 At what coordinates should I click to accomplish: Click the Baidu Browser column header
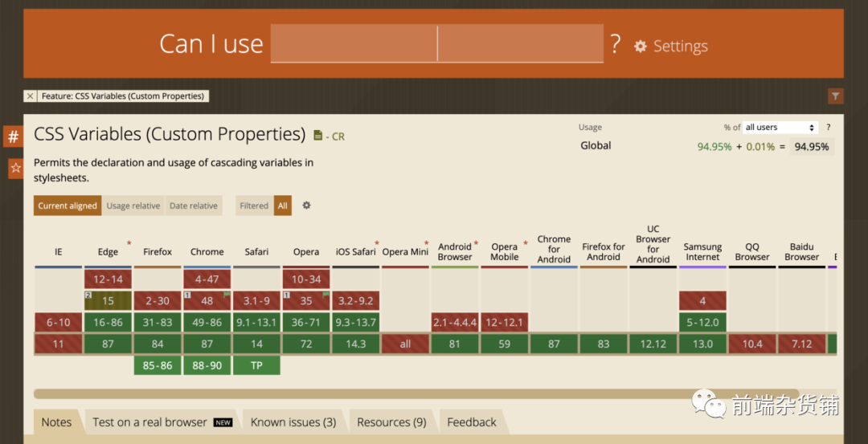coord(801,251)
